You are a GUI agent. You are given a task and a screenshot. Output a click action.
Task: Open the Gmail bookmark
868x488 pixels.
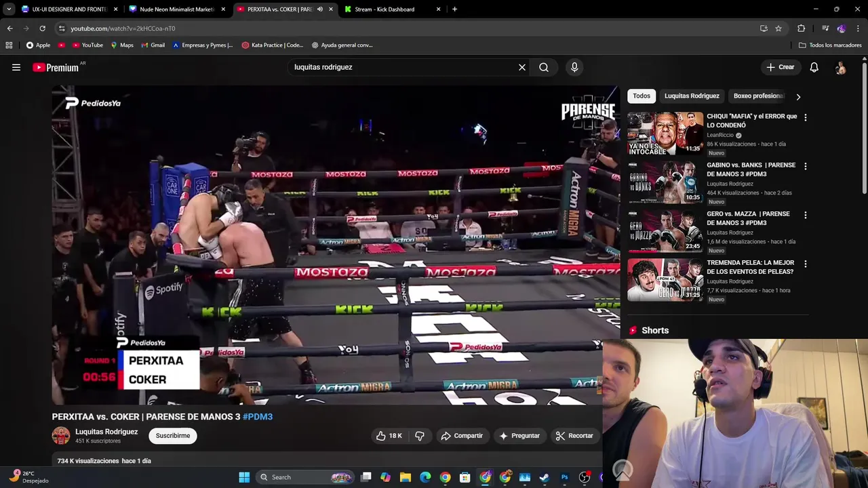point(153,45)
